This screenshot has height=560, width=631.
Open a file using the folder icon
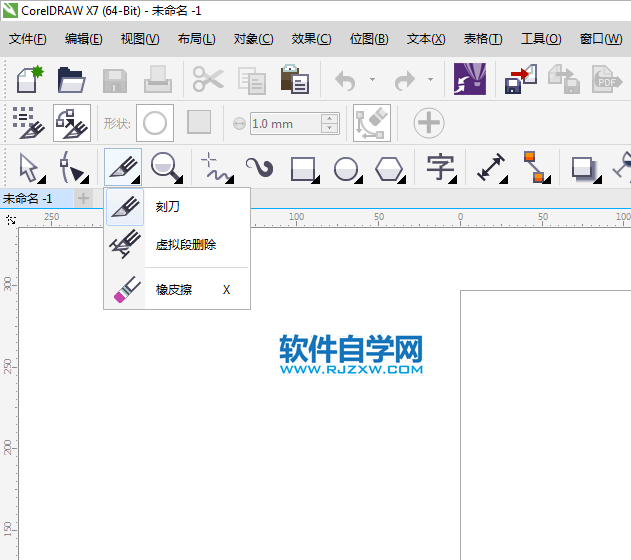(x=71, y=80)
